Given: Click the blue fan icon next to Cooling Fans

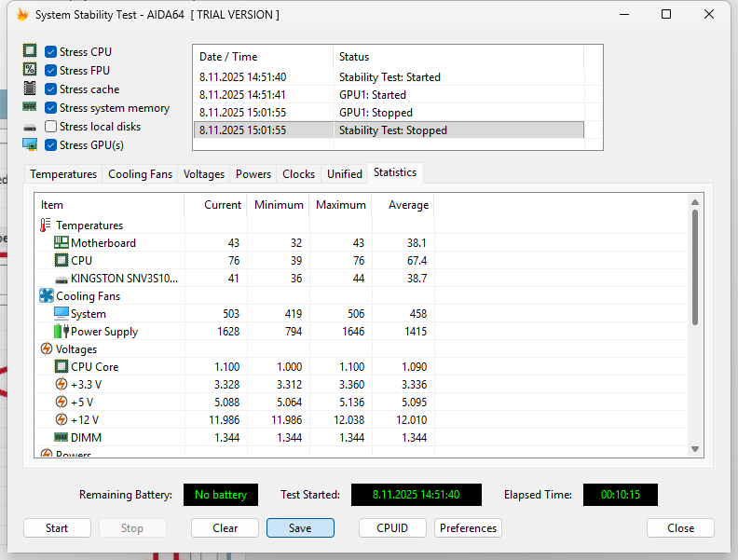Looking at the screenshot, I should 47,295.
